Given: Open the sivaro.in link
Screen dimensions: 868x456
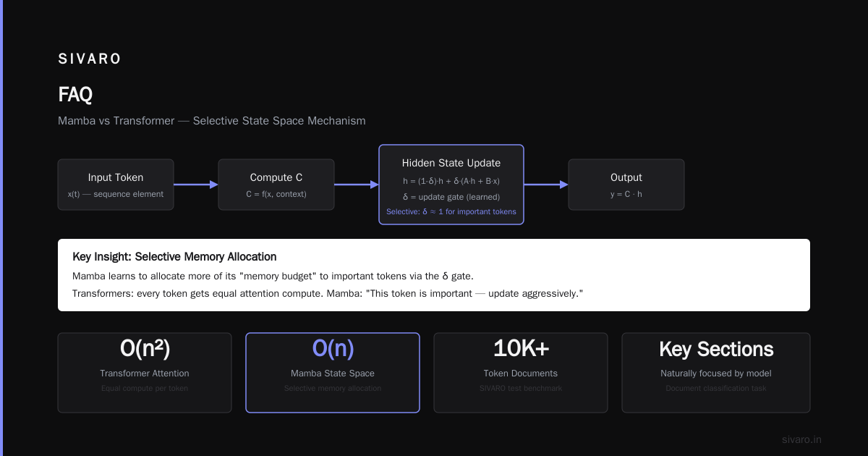Looking at the screenshot, I should coord(801,439).
